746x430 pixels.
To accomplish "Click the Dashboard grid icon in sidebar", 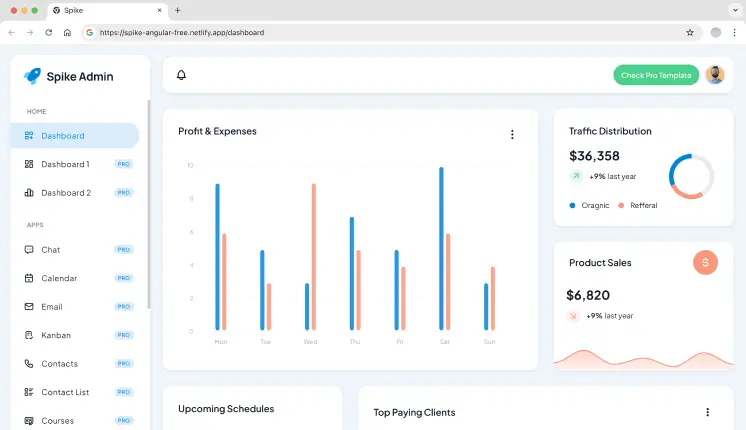I will click(x=29, y=136).
